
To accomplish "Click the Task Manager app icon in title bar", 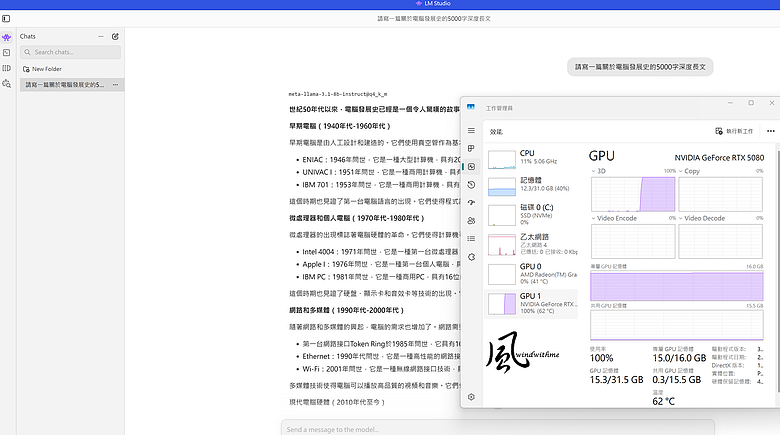I will (471, 107).
